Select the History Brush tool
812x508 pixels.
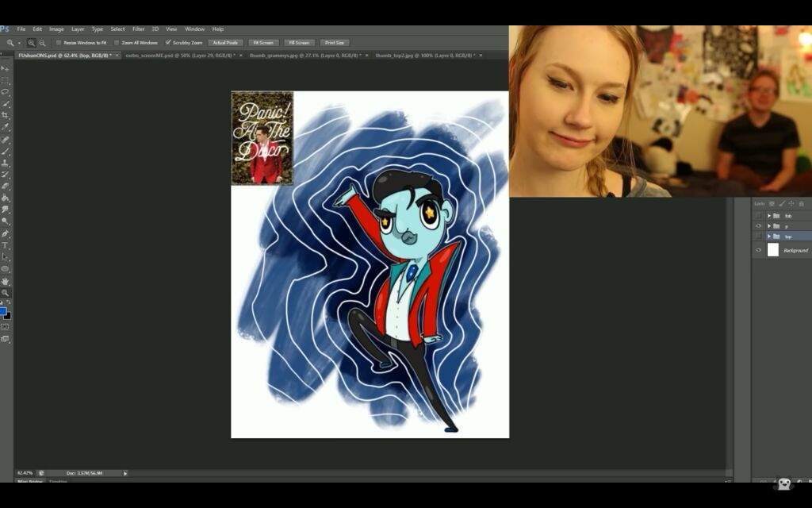[6, 175]
